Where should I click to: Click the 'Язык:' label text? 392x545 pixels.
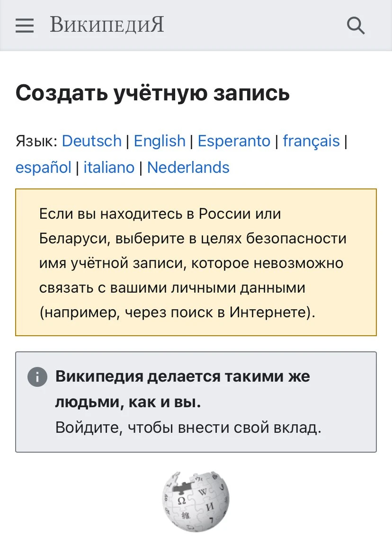click(x=36, y=141)
